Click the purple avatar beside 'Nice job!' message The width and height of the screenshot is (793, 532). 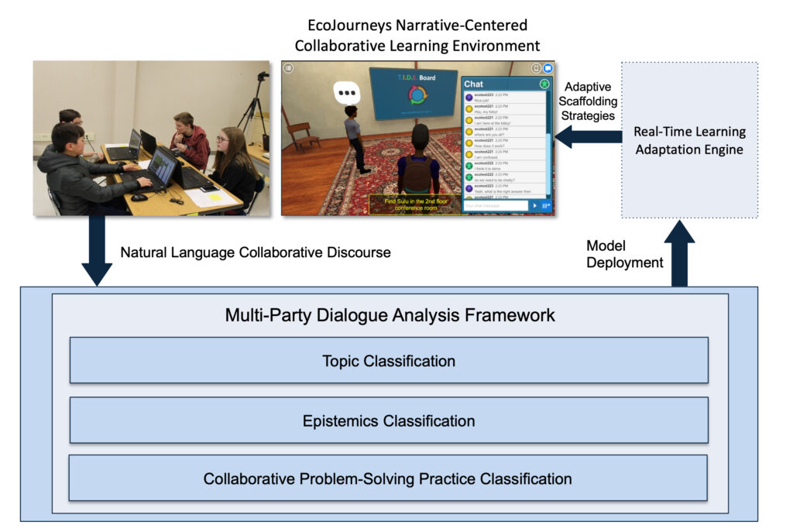tap(469, 98)
